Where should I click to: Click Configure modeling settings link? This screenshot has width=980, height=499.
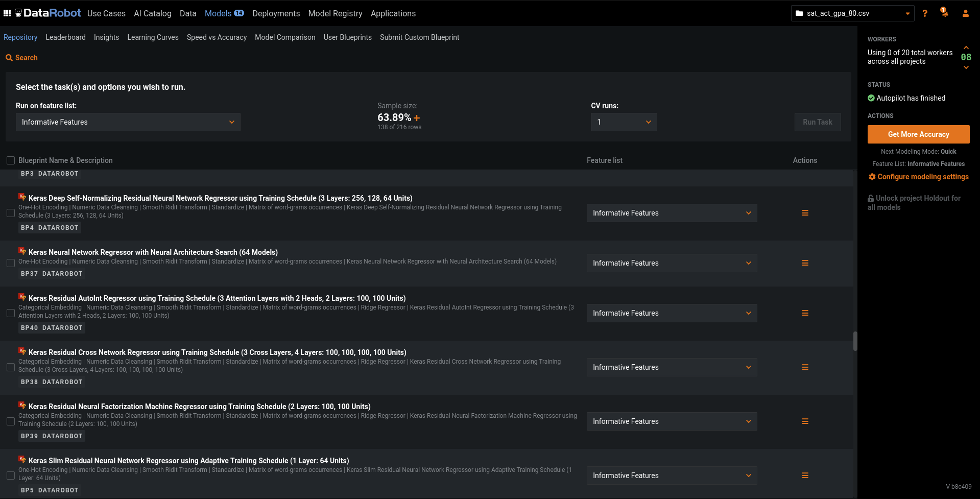tap(922, 177)
